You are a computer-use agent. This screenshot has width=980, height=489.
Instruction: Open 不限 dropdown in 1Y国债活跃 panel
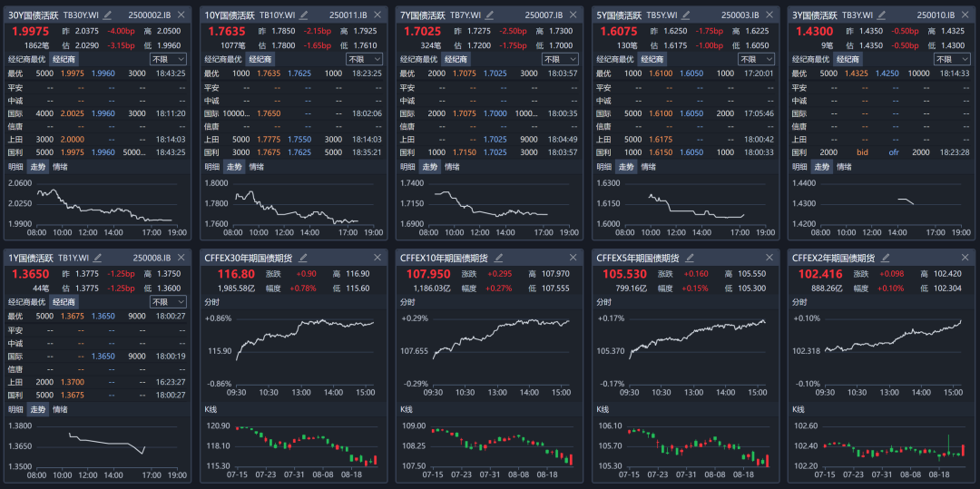point(168,301)
